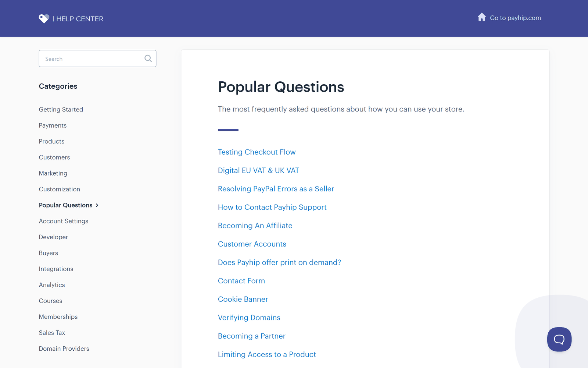The height and width of the screenshot is (368, 588).
Task: Open the chat support bubble
Action: [559, 339]
